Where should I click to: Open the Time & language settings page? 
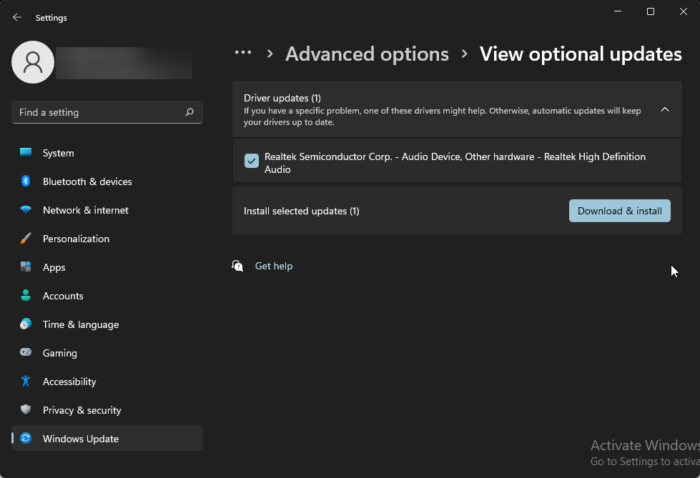tap(80, 325)
